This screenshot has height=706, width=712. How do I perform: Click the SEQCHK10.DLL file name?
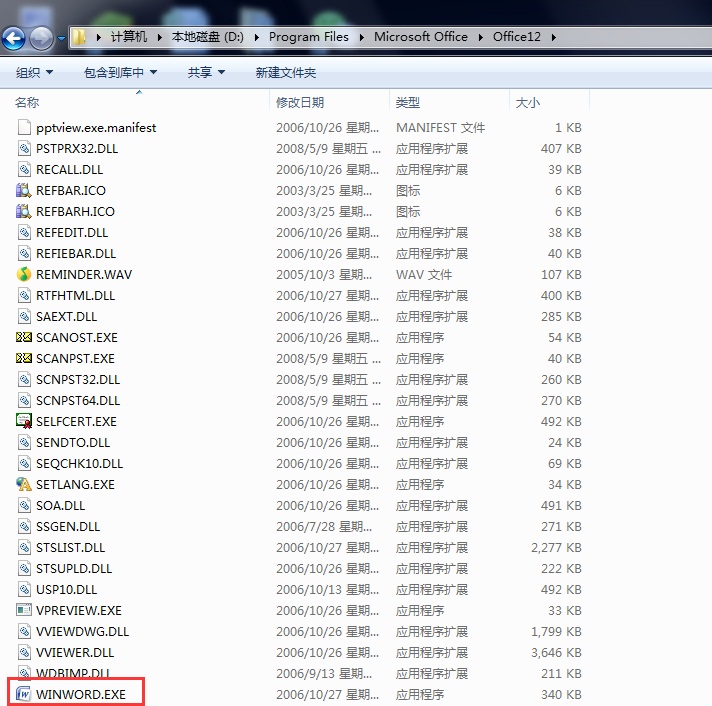tap(79, 464)
